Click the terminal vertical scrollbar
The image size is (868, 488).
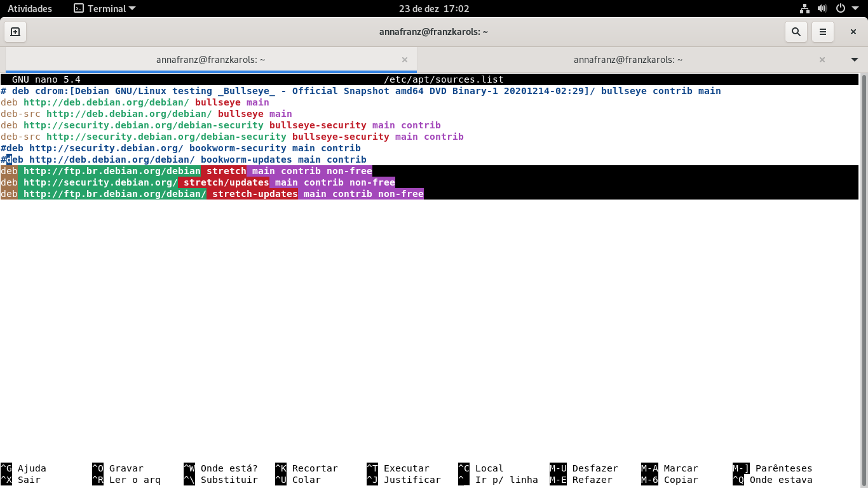[x=863, y=280]
